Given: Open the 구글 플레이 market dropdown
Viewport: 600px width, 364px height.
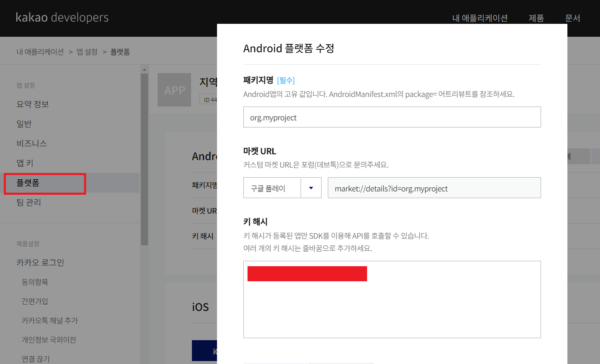Looking at the screenshot, I should point(282,188).
